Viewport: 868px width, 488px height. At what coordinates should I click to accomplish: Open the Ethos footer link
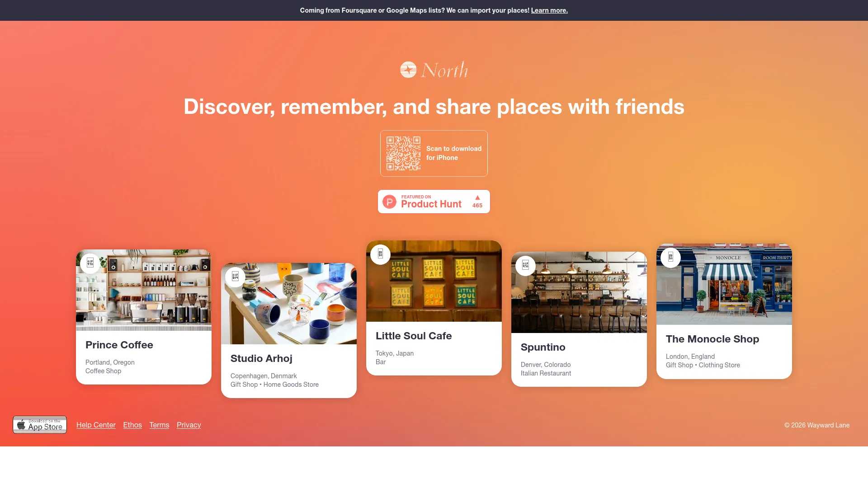132,425
